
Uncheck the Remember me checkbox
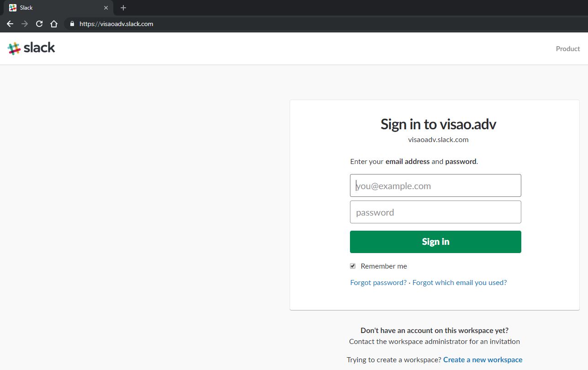[x=353, y=266]
